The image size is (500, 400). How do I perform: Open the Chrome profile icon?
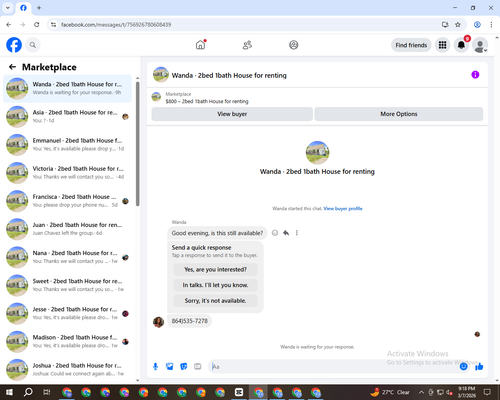pos(477,25)
